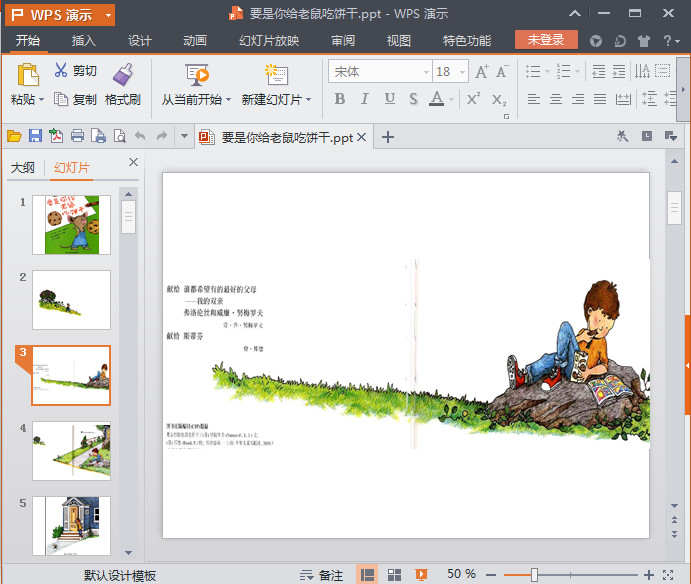Adjust the zoom slider handle
691x584 pixels.
coord(534,575)
